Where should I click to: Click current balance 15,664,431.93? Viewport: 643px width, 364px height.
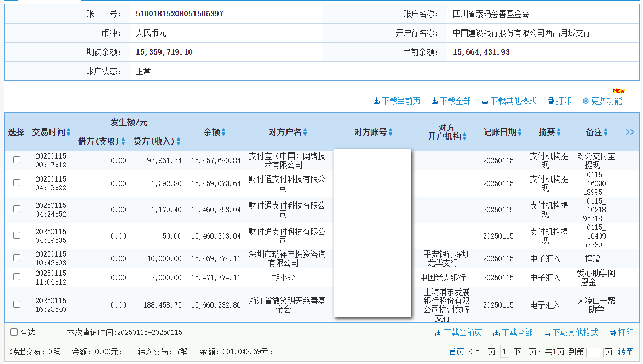coord(481,52)
